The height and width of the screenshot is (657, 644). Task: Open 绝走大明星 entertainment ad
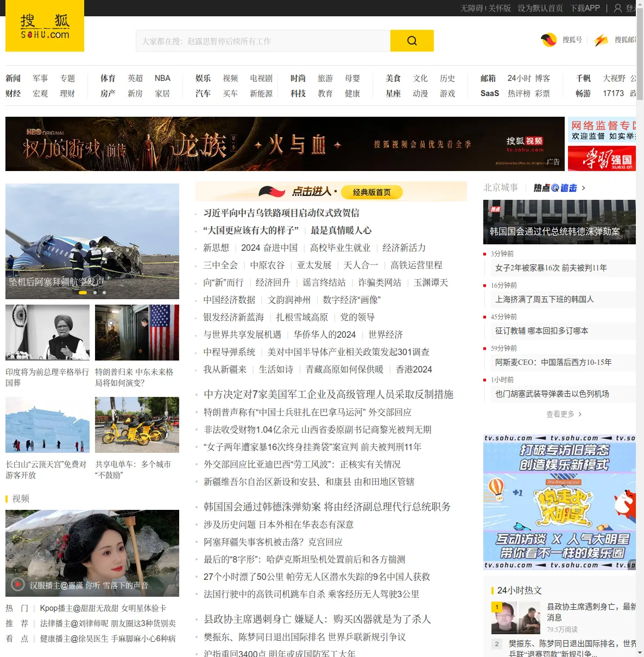tap(559, 502)
